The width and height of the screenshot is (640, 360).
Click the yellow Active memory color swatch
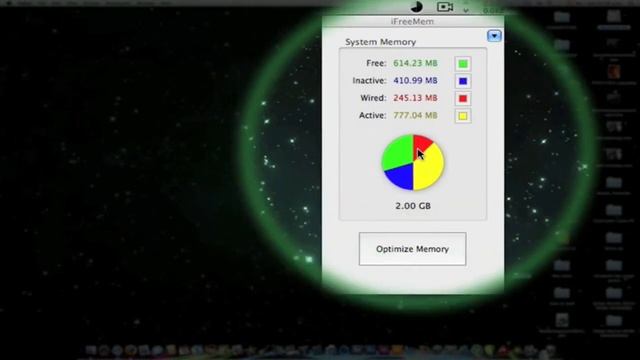[x=462, y=116]
